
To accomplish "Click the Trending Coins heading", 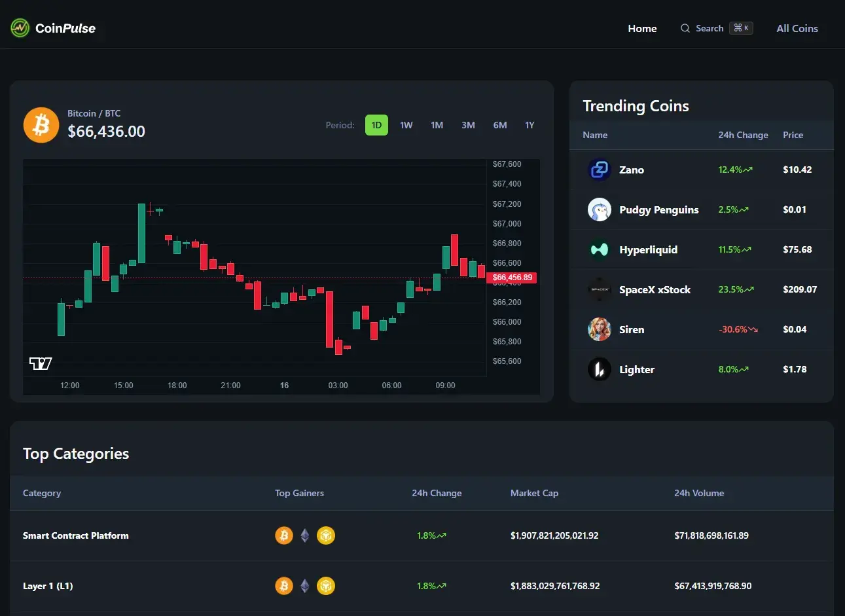I will click(x=636, y=106).
